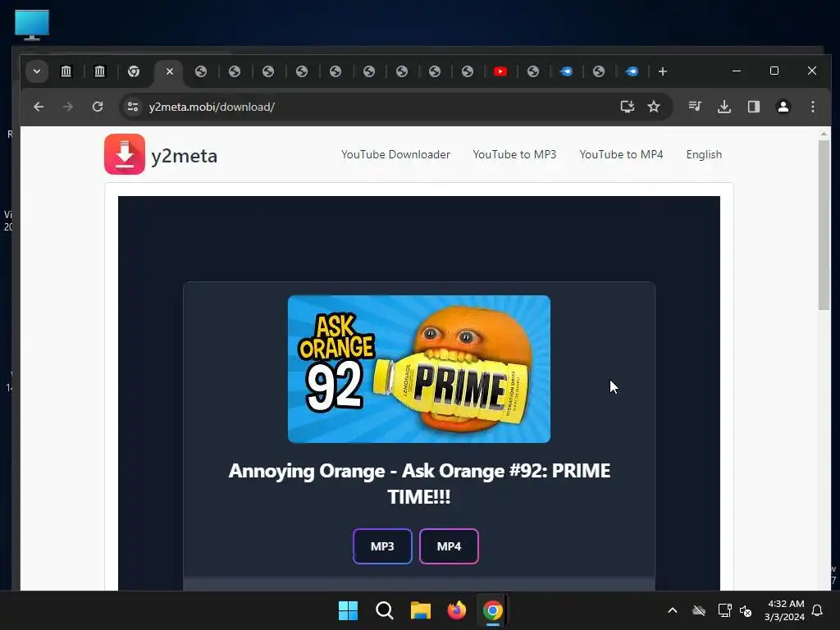Click the y2meta red download logo
The width and height of the screenshot is (840, 630).
[125, 154]
